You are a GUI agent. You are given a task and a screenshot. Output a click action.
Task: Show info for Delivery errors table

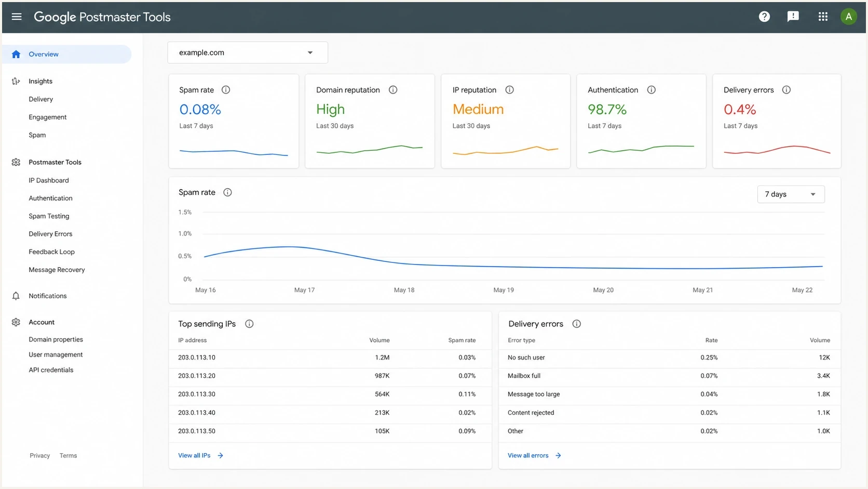point(576,324)
